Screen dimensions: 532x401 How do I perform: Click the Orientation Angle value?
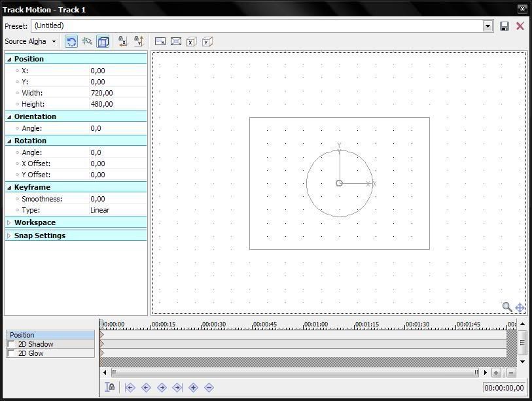point(118,128)
